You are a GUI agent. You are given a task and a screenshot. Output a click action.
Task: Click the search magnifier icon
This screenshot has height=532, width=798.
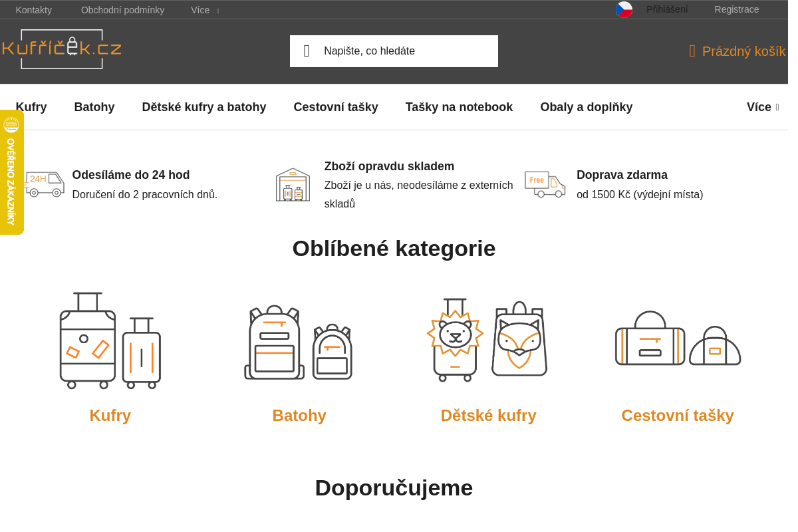click(307, 51)
